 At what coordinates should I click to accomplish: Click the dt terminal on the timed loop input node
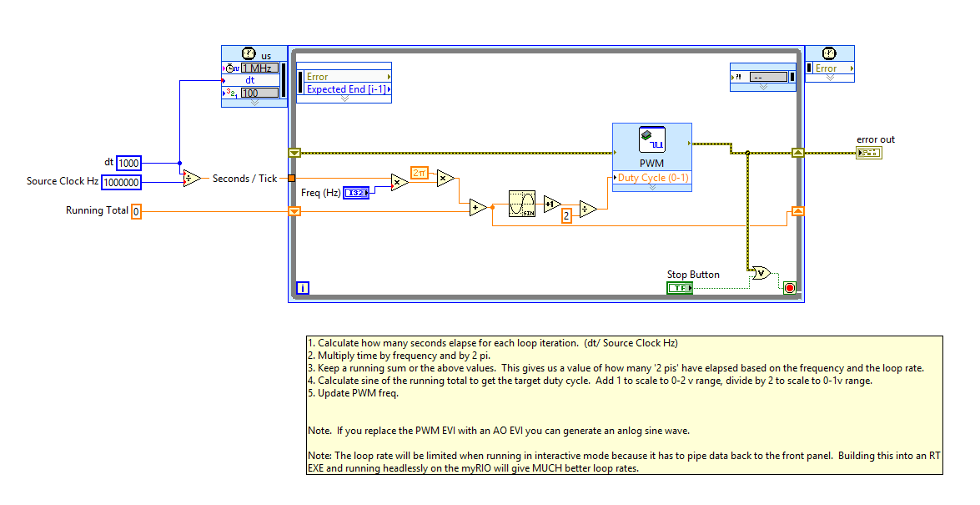[x=250, y=80]
